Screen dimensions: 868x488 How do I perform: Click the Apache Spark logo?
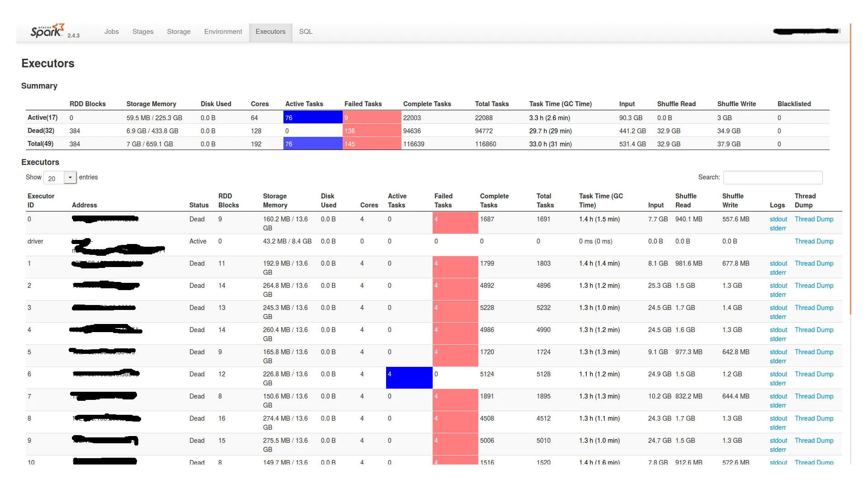click(x=47, y=31)
